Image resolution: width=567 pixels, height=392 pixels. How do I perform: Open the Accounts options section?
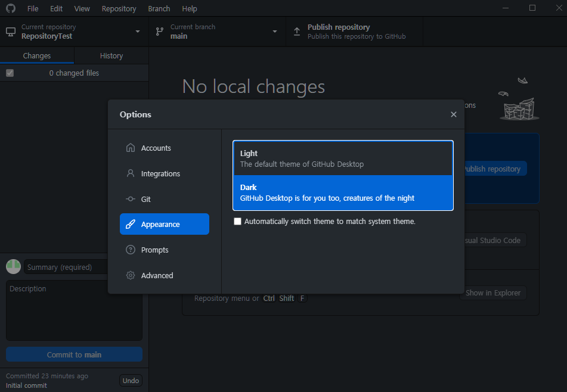(165, 148)
